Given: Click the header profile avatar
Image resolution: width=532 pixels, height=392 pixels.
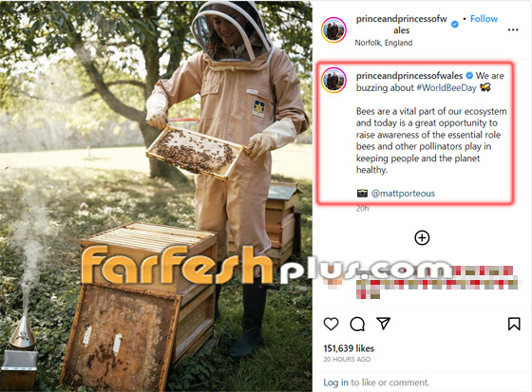Looking at the screenshot, I should 333,29.
